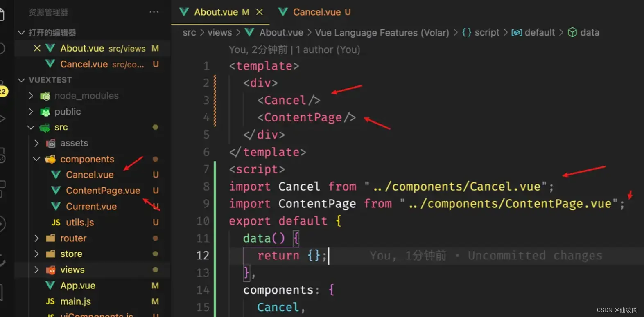
Task: Click views in the breadcrumb
Action: pos(219,32)
